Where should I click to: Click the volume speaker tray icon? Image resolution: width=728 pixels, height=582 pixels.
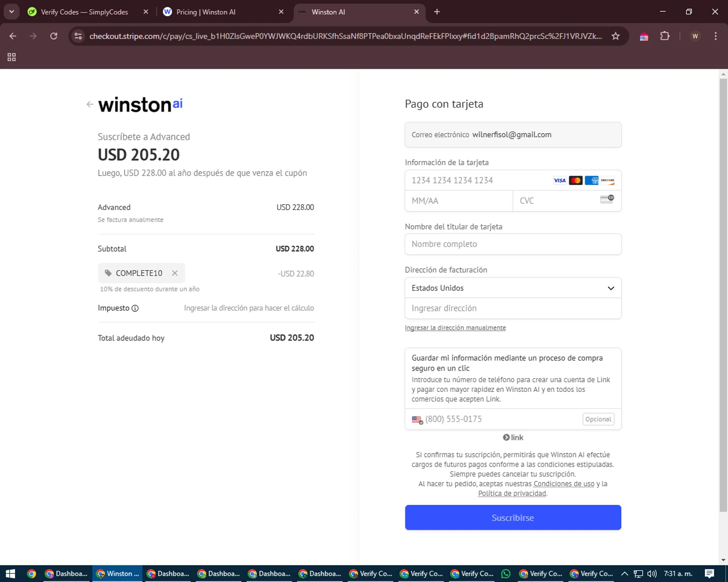pyautogui.click(x=652, y=574)
